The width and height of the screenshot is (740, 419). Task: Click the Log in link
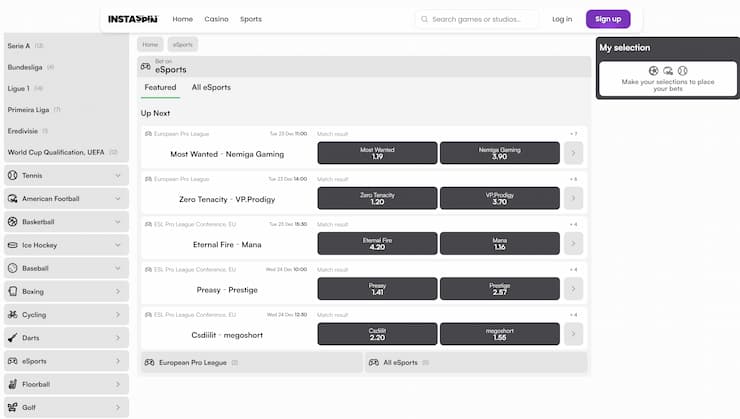click(x=562, y=19)
